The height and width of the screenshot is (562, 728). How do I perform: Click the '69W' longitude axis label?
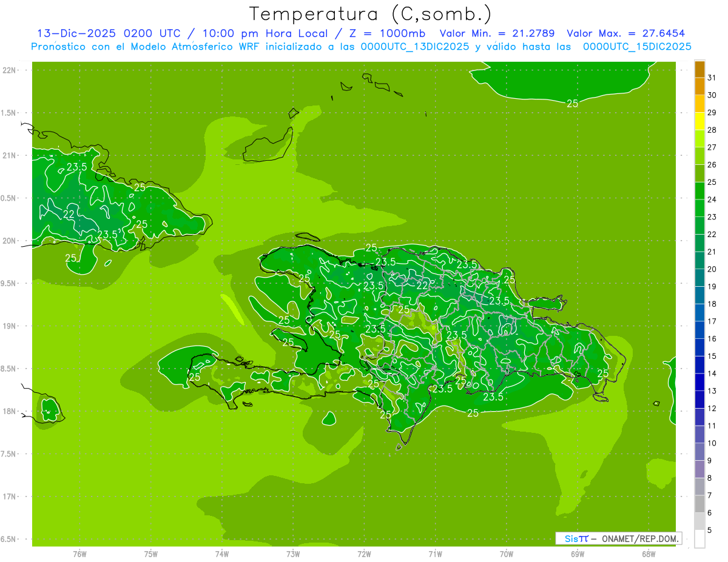tap(578, 554)
